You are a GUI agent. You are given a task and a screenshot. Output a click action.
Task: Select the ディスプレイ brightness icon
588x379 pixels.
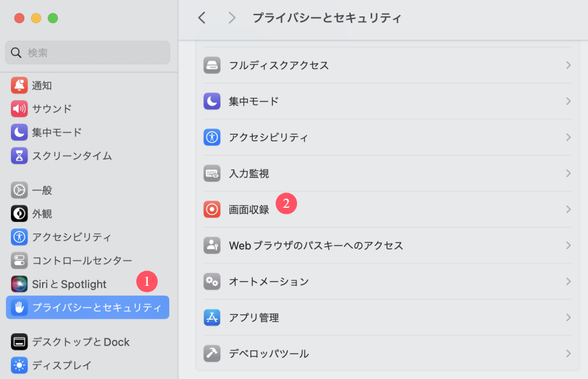tap(18, 365)
